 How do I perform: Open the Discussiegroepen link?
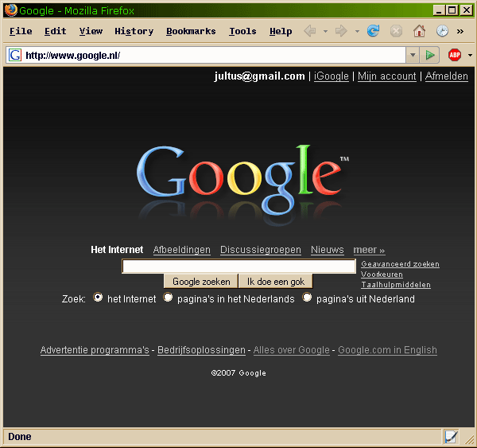[261, 250]
